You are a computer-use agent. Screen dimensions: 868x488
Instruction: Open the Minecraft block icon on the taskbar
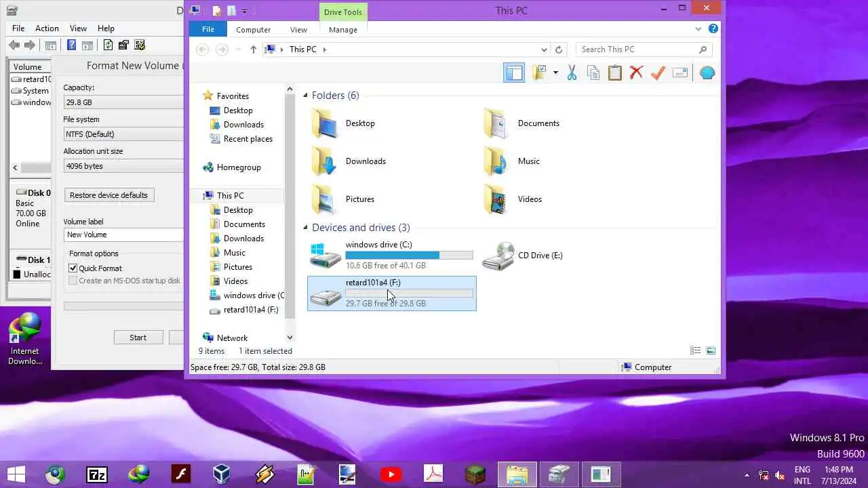point(475,474)
